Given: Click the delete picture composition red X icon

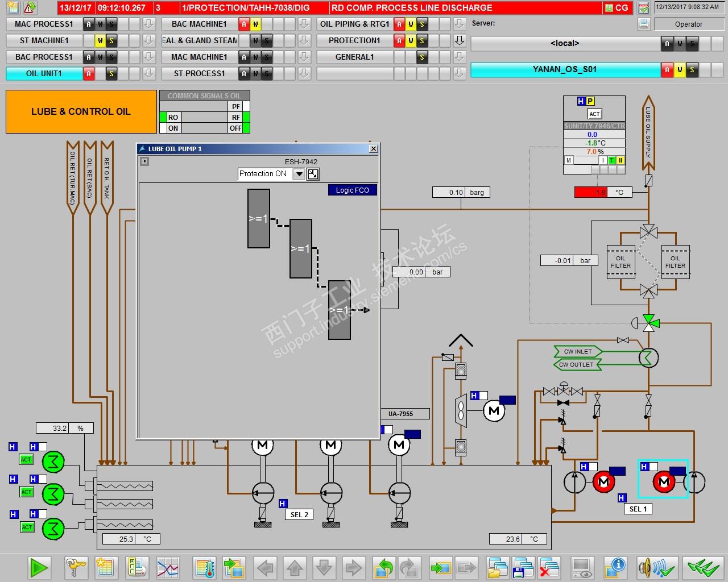Looking at the screenshot, I should point(549,567).
